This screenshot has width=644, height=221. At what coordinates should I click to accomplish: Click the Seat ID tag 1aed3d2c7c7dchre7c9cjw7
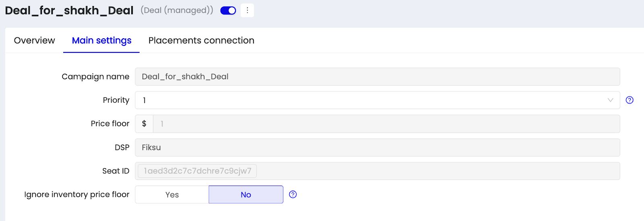[197, 171]
